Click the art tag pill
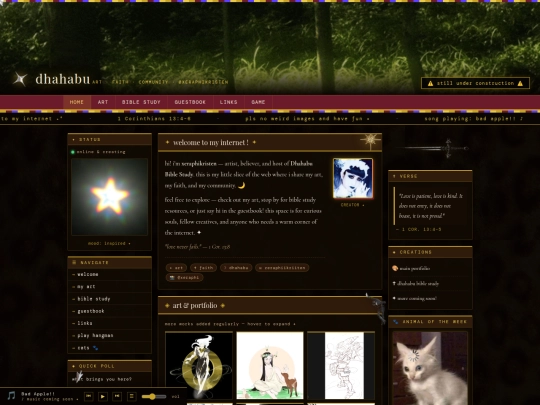 tap(176, 268)
